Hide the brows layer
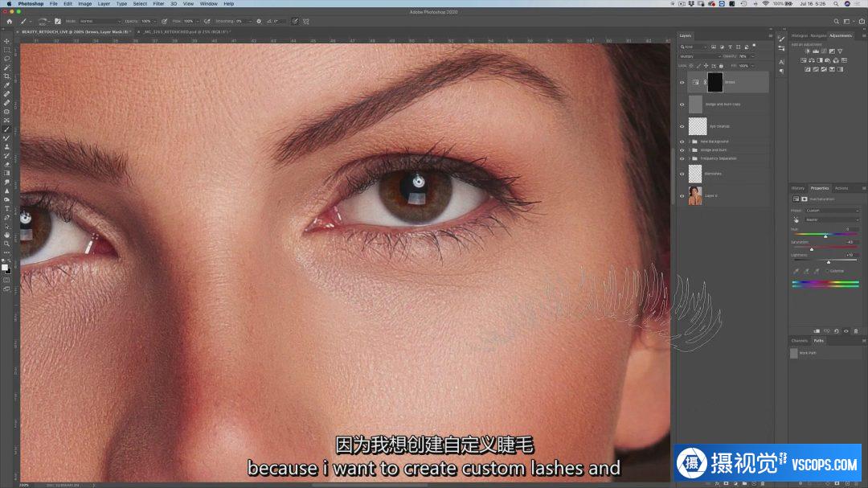Viewport: 868px width, 488px height. tap(682, 83)
